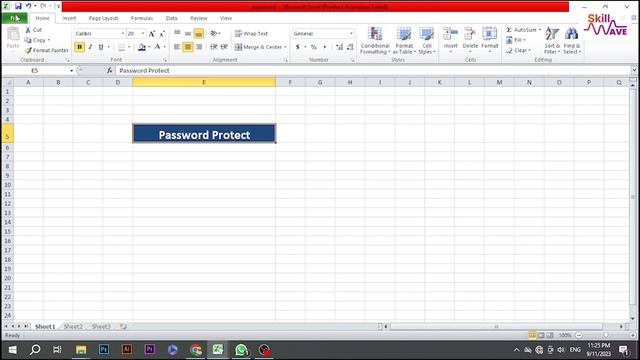Click Increase Decimal icon
The width and height of the screenshot is (640, 360).
(x=339, y=47)
